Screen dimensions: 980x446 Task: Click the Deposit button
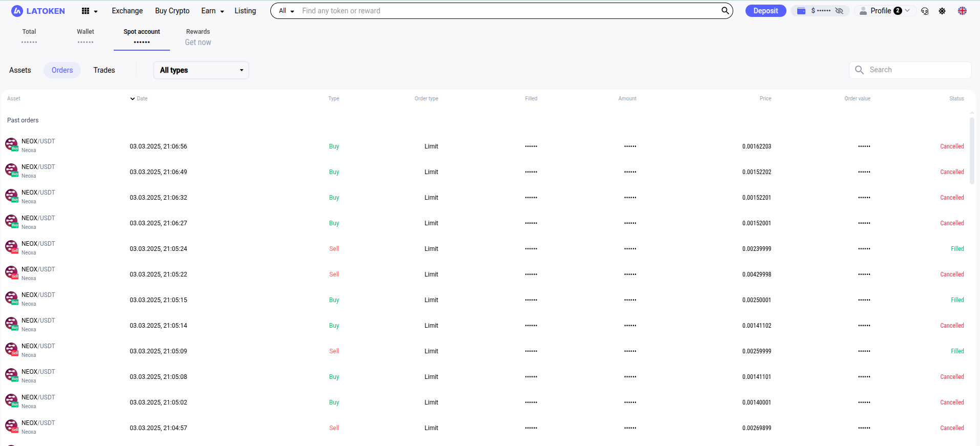pyautogui.click(x=765, y=11)
